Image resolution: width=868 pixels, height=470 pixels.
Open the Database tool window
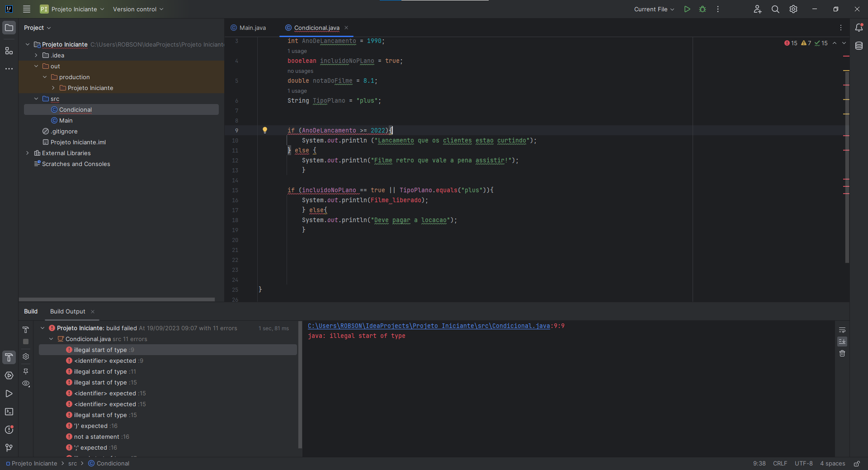click(859, 46)
